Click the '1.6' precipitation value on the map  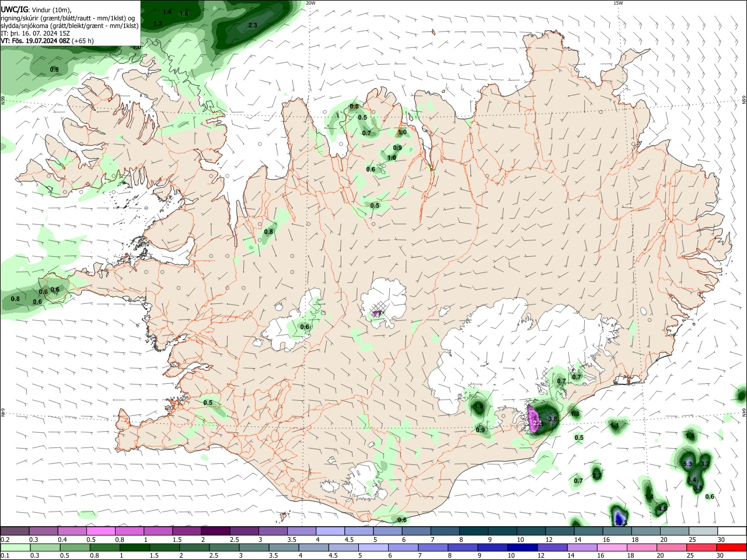pos(184,13)
